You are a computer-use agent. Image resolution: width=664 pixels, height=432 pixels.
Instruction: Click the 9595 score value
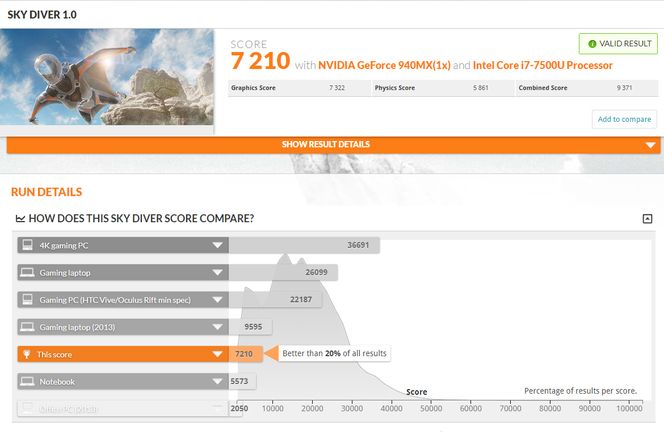253,327
